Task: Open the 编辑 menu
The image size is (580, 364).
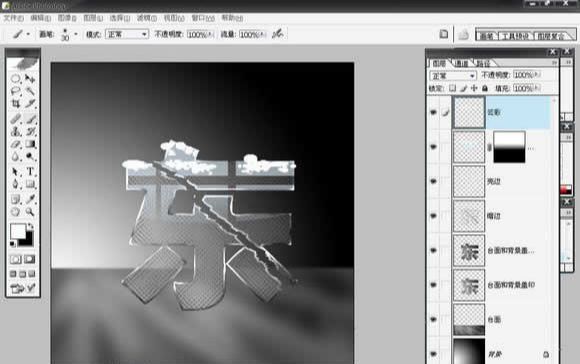Action: (x=40, y=18)
